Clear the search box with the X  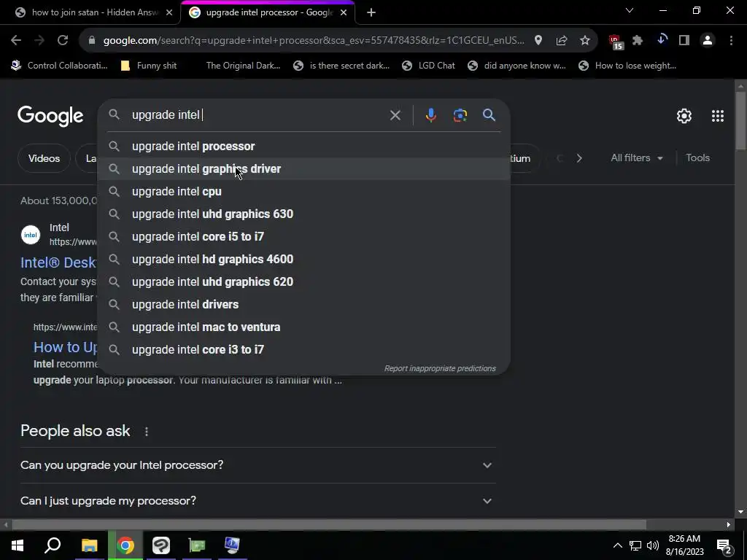[395, 115]
